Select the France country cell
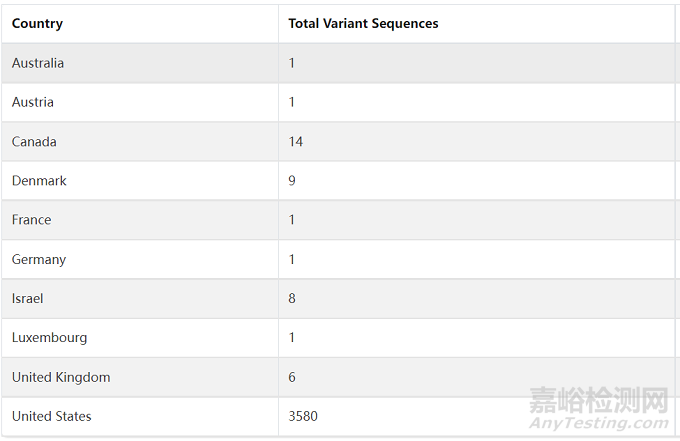680x441 pixels. (31, 220)
